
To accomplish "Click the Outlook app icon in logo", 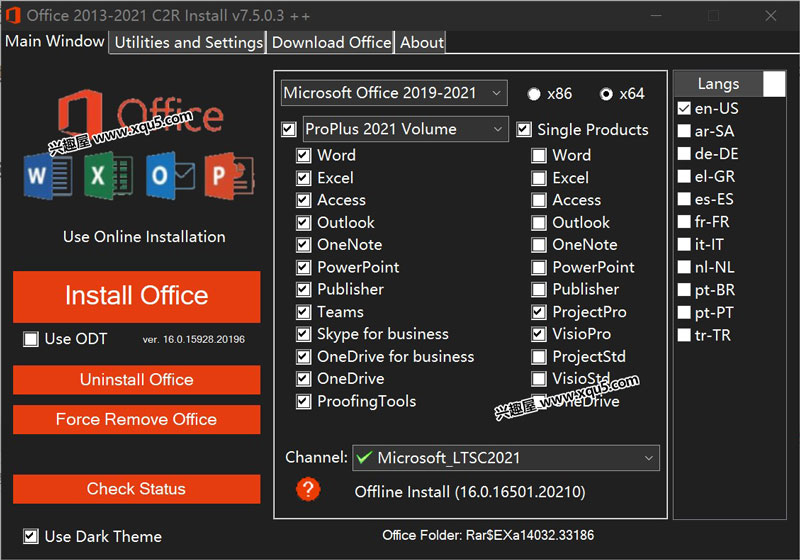I will (170, 176).
